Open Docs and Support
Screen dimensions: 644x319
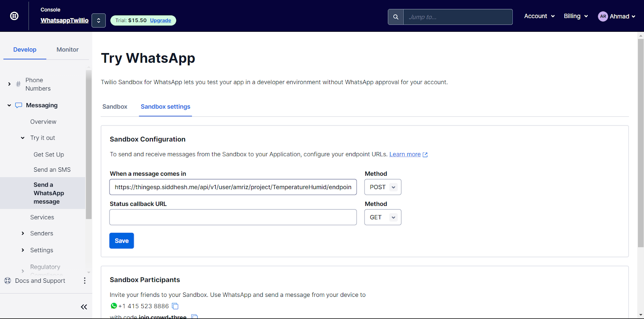coord(40,281)
